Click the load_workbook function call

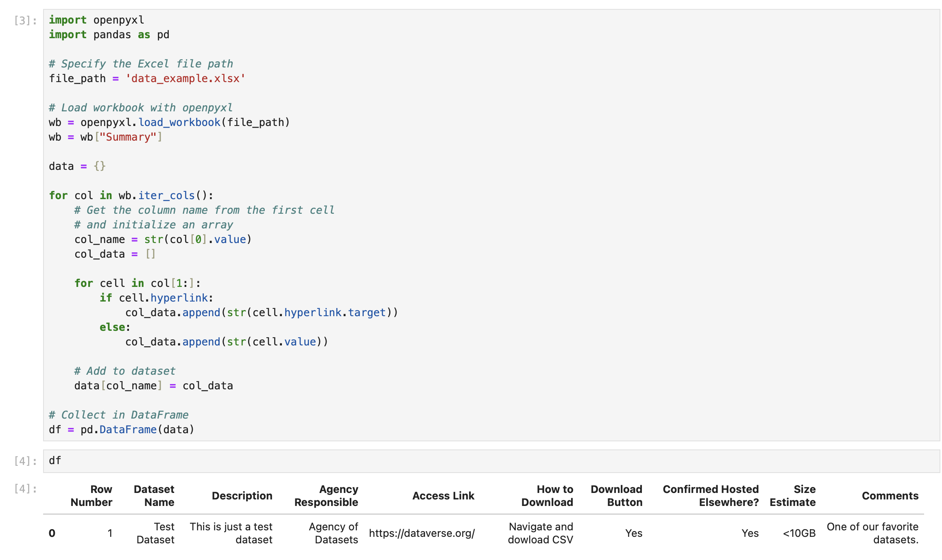click(179, 122)
